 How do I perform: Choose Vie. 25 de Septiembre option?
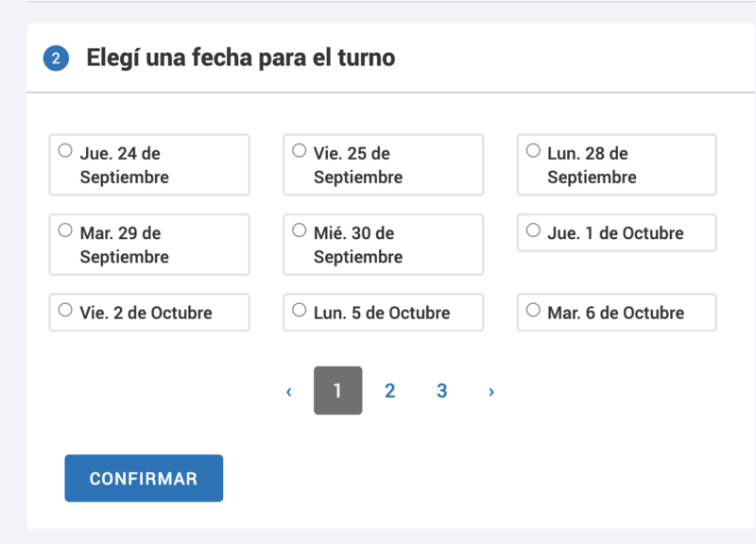click(299, 150)
